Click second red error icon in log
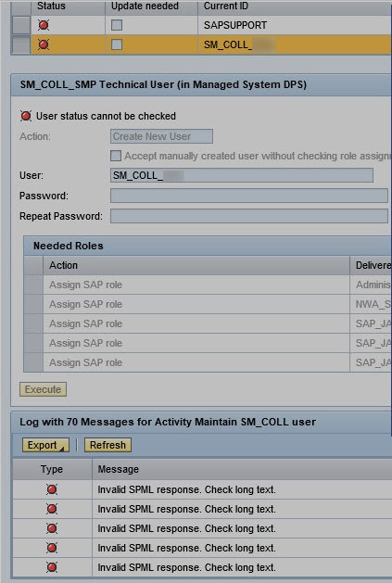This screenshot has width=392, height=583. (x=52, y=509)
